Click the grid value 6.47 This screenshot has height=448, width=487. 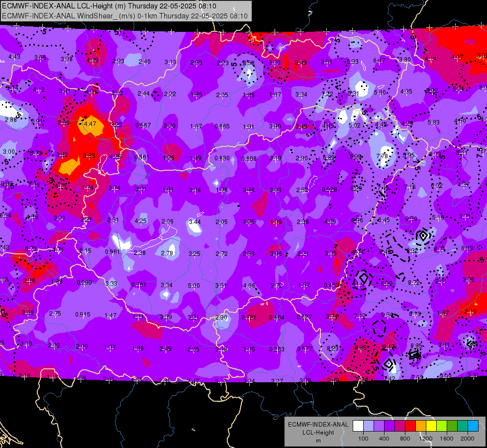coord(379,60)
